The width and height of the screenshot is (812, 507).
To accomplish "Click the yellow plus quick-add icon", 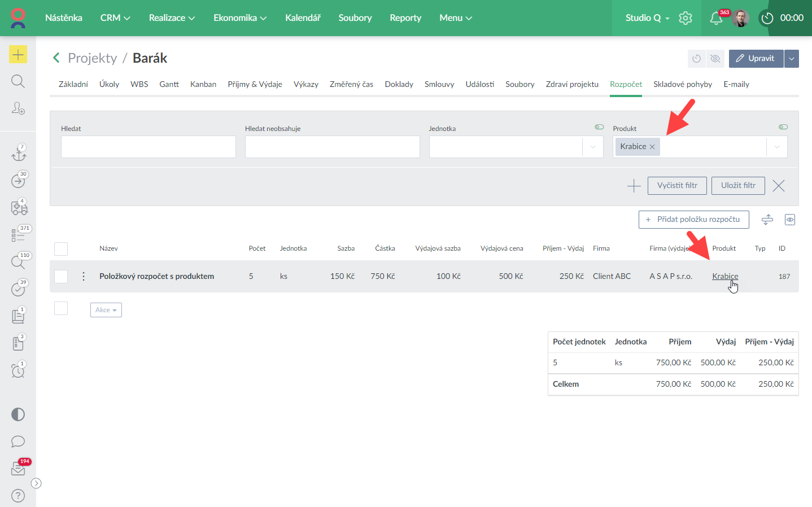I will 18,54.
